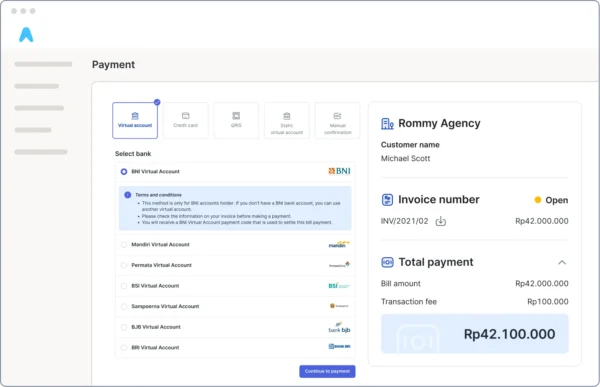Click the terms and conditions info icon
600x387 pixels.
tap(128, 195)
